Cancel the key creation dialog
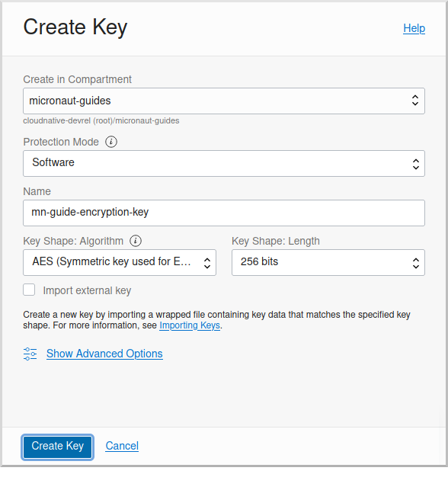 point(122,446)
